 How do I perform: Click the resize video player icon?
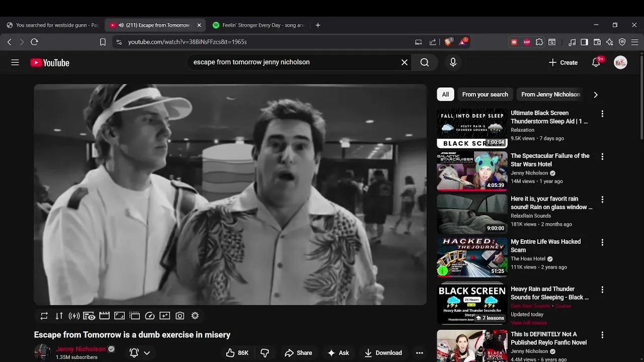[x=119, y=316]
